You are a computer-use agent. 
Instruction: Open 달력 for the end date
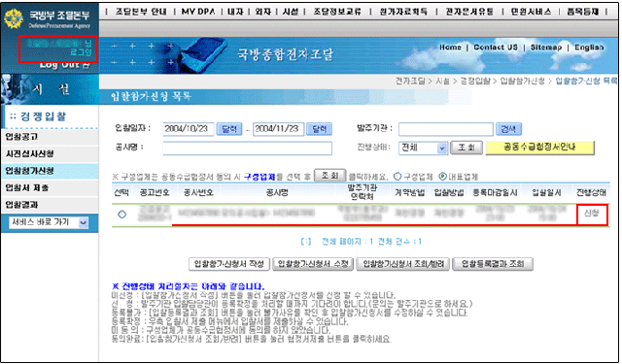320,129
